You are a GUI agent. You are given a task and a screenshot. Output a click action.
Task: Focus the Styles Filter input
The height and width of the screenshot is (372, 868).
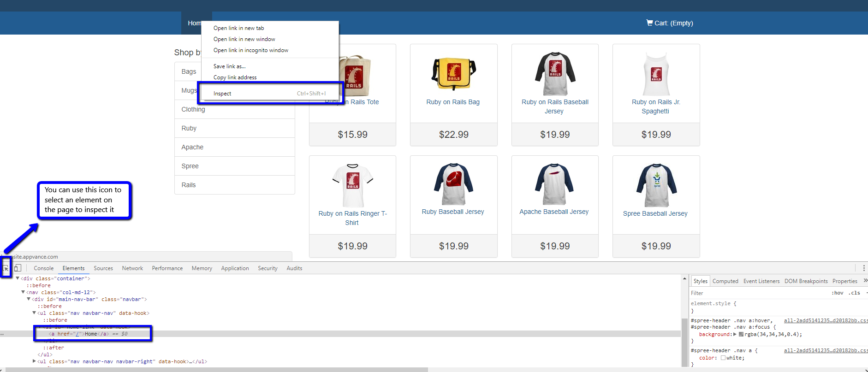(759, 293)
